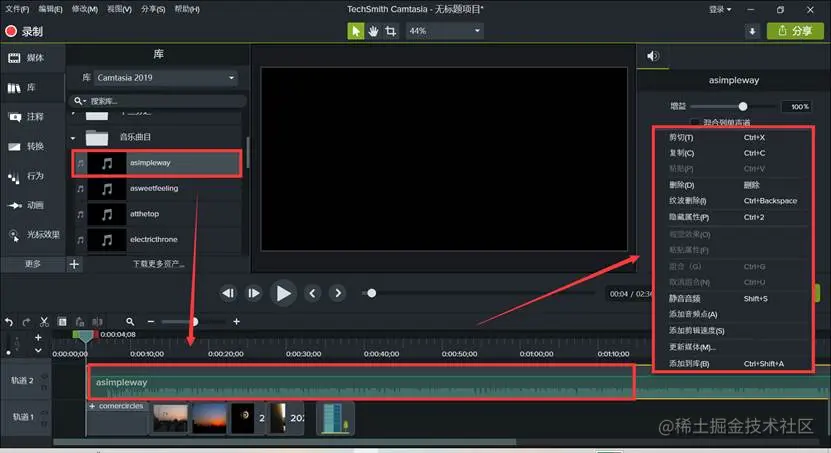Screen dimensions: 831x453
Task: Switch to the 媒体 media tab
Action: tap(32, 58)
